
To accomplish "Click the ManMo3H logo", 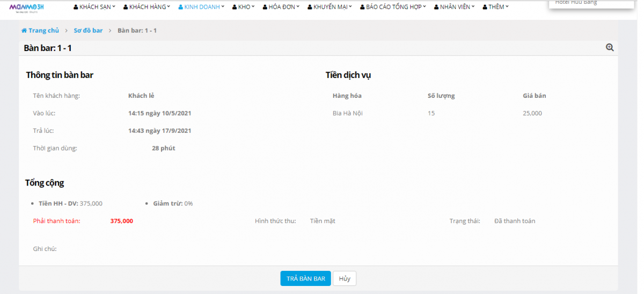I will pos(26,7).
